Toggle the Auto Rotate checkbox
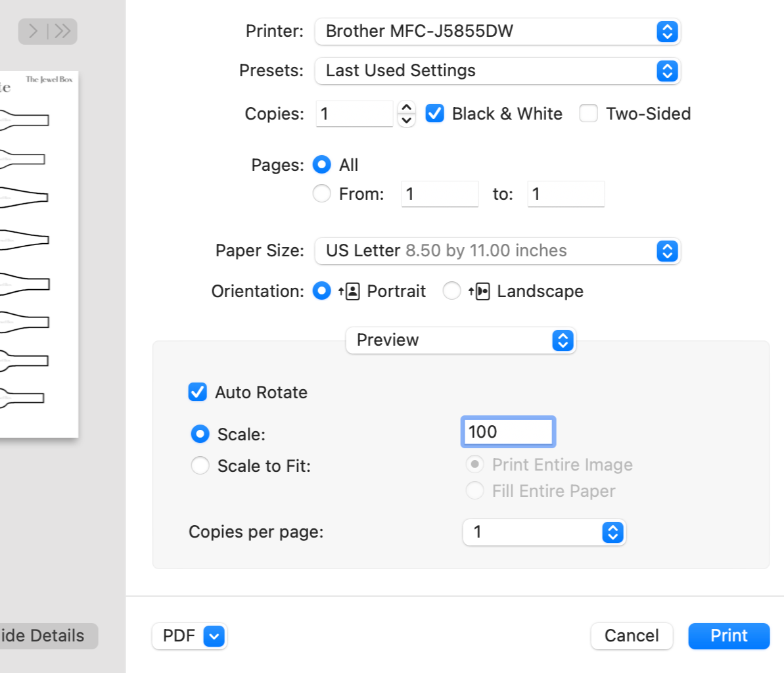Image resolution: width=784 pixels, height=673 pixels. [x=197, y=392]
